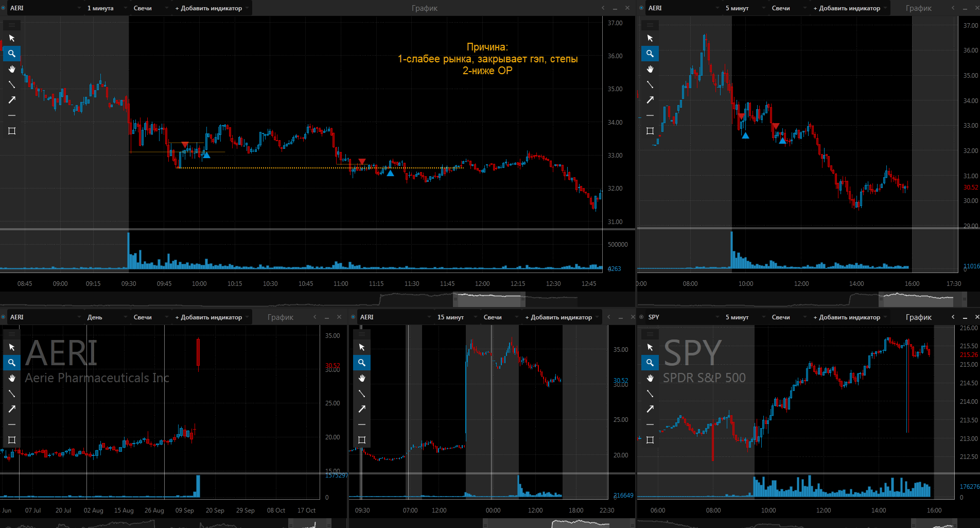Click the collapse arrow in AERI 1 минута panel header

(603, 8)
